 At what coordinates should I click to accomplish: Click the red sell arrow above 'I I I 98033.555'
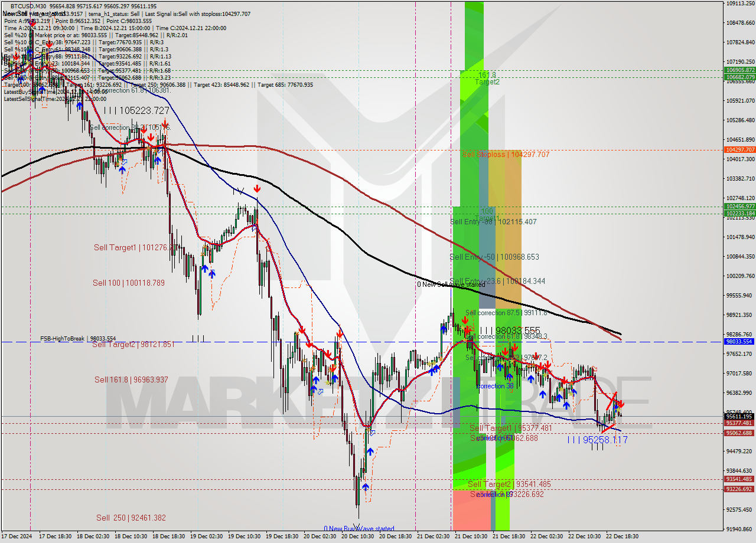click(465, 320)
